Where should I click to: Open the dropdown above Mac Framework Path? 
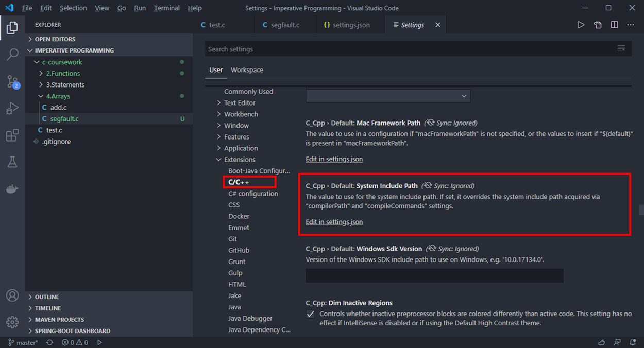point(388,96)
